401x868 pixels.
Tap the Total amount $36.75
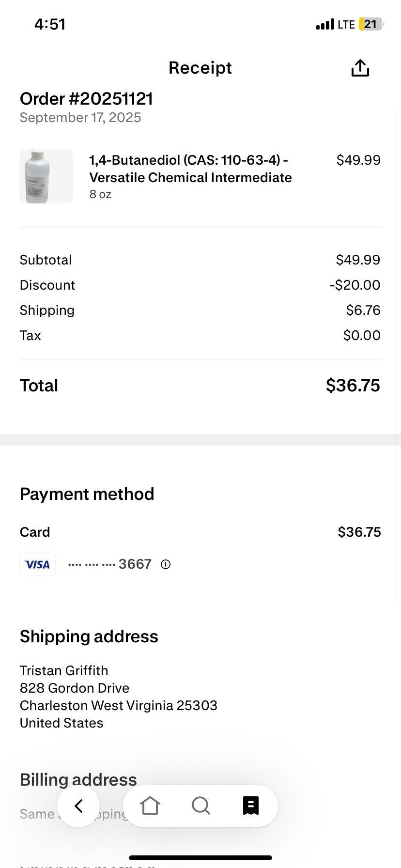tap(353, 386)
